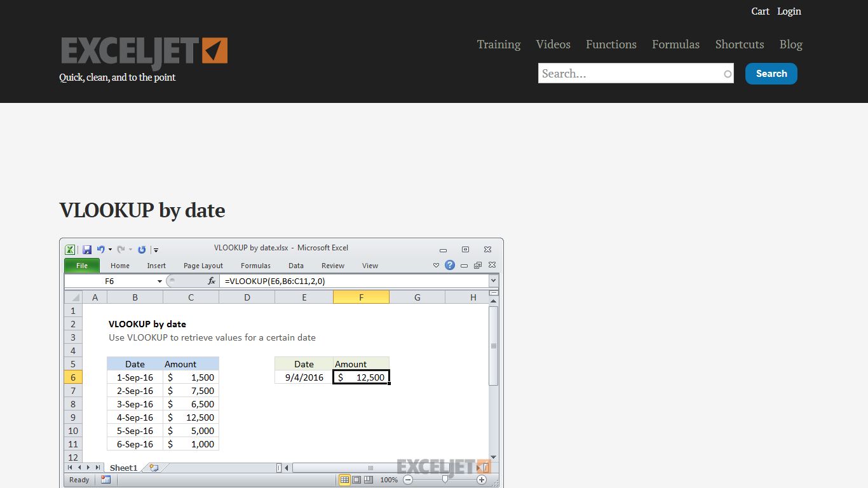
Task: Go to the Functions page in the header
Action: (611, 44)
